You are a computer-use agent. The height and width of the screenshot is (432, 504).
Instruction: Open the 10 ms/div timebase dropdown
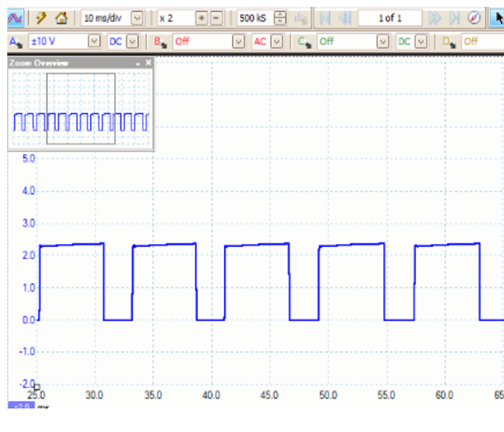point(138,18)
